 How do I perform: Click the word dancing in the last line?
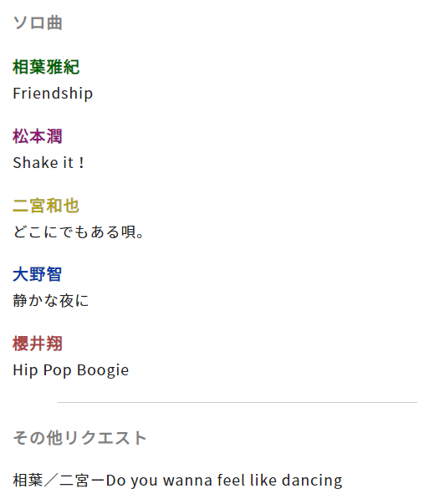pos(312,481)
